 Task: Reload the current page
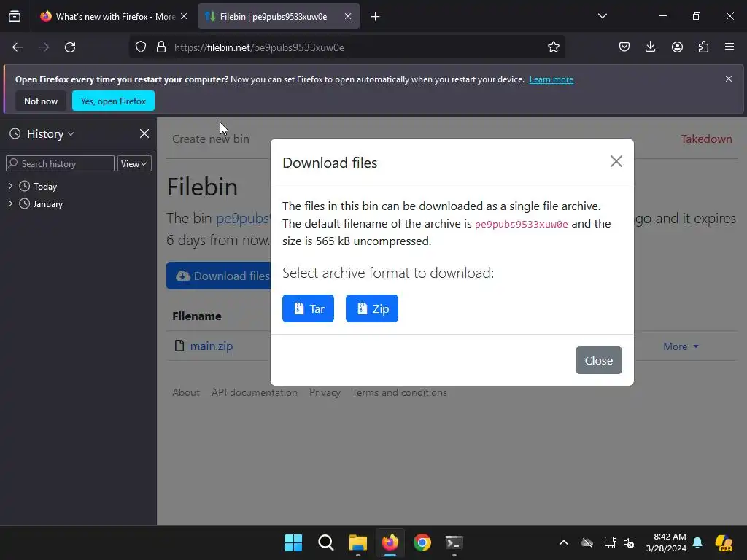click(x=70, y=47)
